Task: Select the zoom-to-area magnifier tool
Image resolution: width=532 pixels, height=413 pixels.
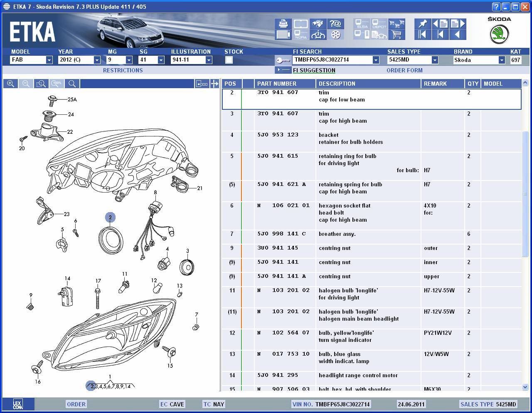Action: tap(41, 84)
